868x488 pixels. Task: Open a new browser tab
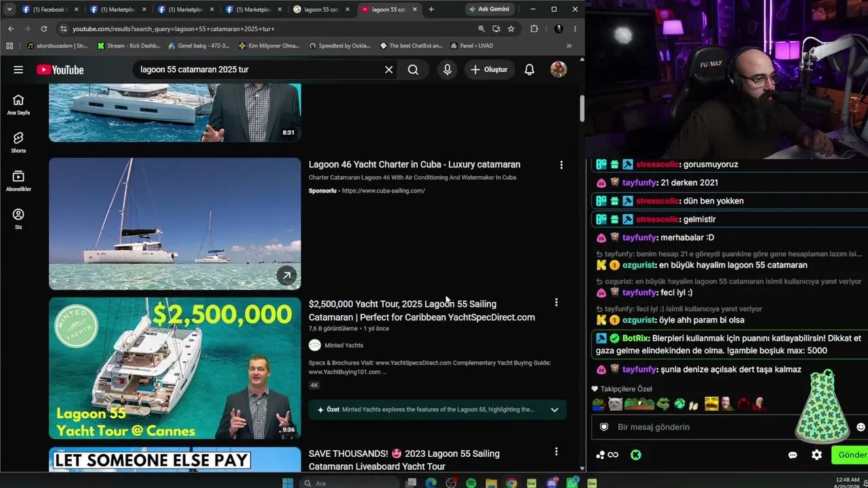point(431,9)
